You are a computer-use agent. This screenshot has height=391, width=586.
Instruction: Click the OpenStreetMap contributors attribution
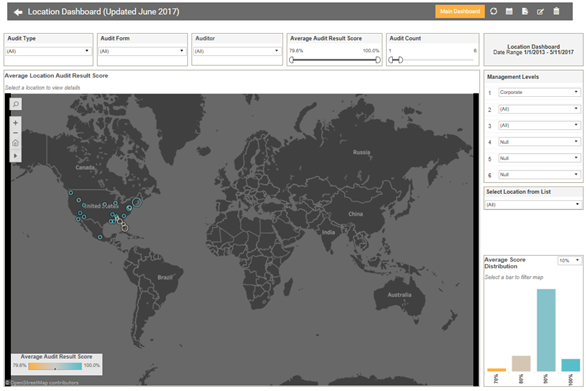44,383
